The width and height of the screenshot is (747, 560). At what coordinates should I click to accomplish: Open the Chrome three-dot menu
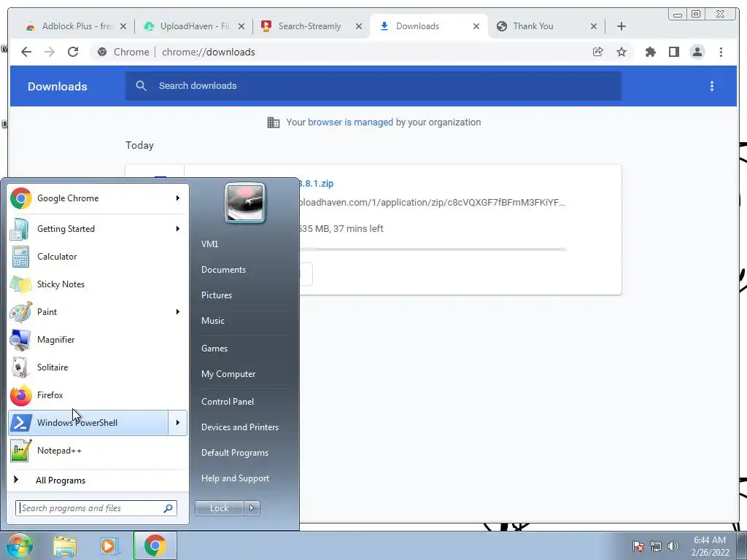point(721,52)
